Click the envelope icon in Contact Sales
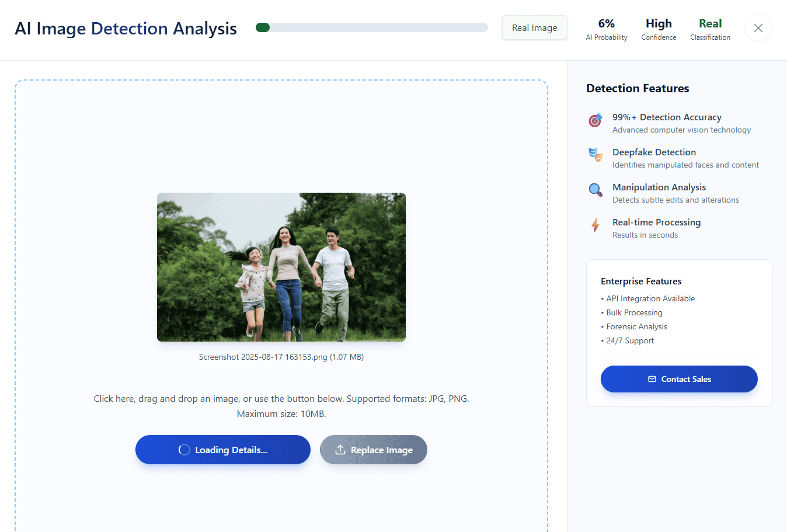The height and width of the screenshot is (532, 787). 652,379
